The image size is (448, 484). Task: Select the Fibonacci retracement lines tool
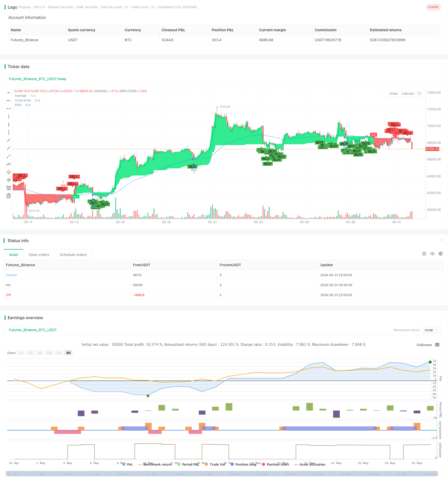pyautogui.click(x=9, y=188)
